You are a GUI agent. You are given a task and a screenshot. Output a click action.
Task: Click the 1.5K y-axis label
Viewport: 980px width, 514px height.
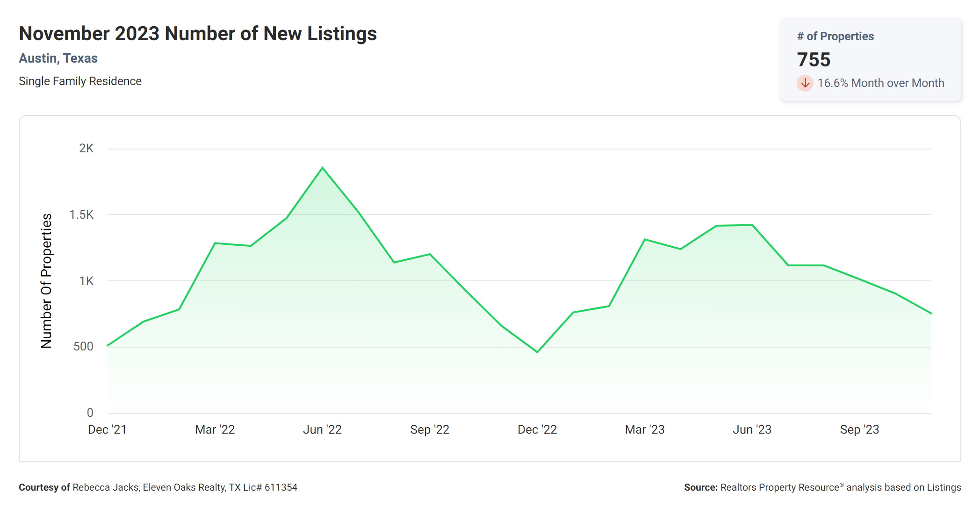(x=81, y=215)
